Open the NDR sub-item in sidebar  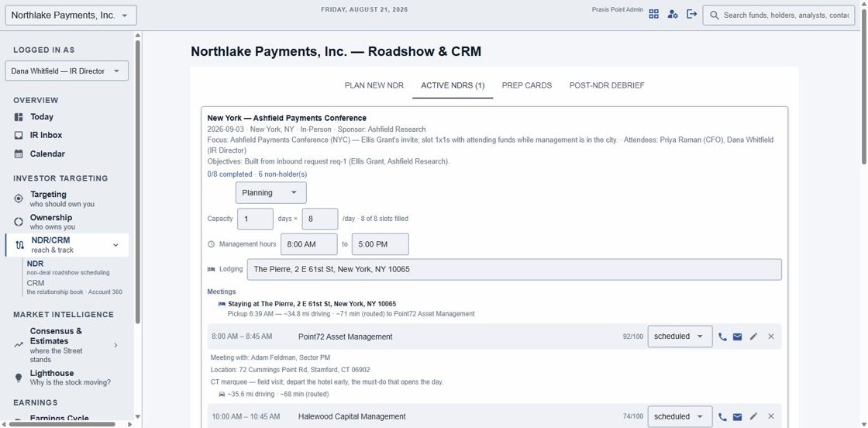(x=68, y=268)
